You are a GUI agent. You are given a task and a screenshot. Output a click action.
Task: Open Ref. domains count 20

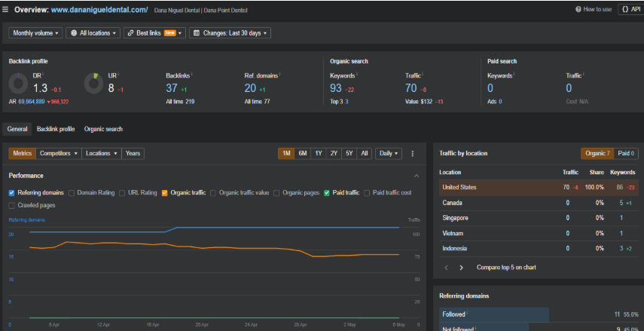pyautogui.click(x=250, y=88)
